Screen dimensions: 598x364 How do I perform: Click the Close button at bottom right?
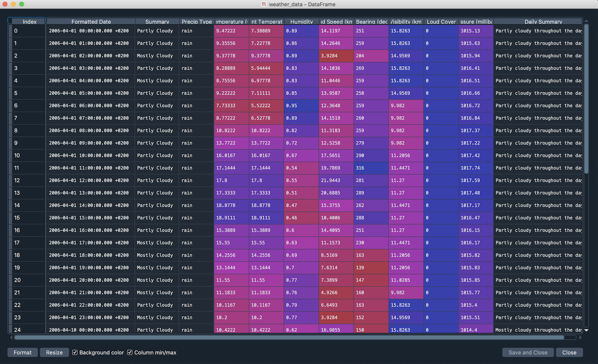click(569, 352)
